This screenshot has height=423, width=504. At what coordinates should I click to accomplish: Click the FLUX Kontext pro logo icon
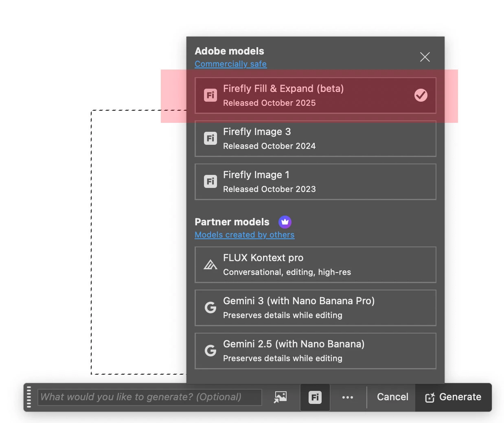click(x=210, y=265)
